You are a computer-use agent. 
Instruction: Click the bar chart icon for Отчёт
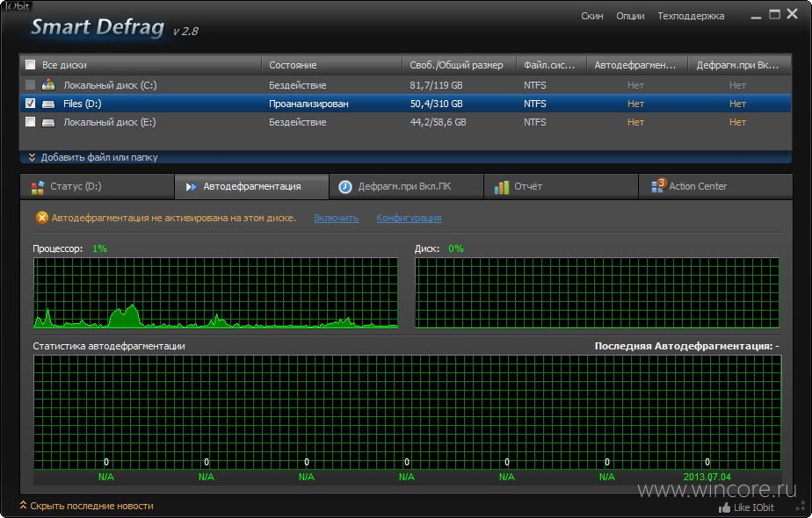click(x=501, y=187)
